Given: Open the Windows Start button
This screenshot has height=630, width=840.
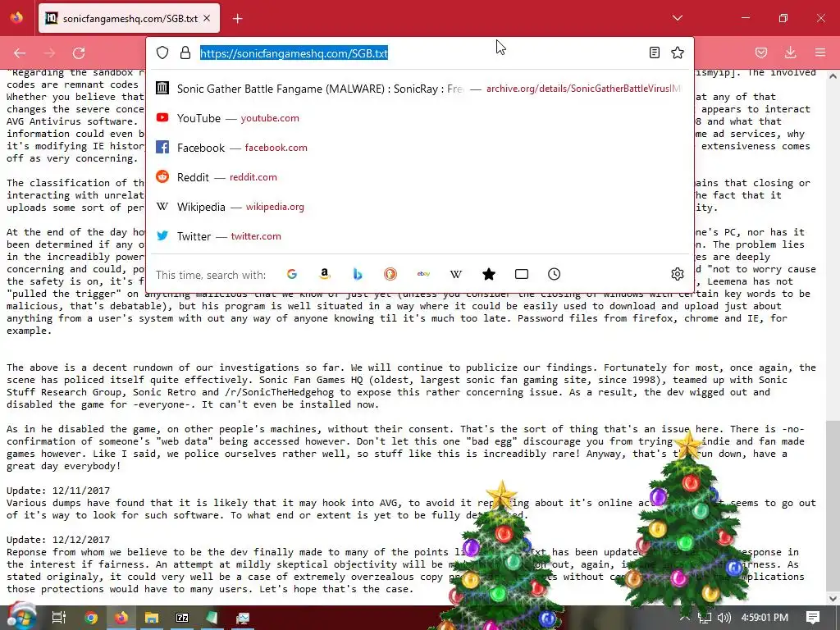Looking at the screenshot, I should (x=21, y=617).
